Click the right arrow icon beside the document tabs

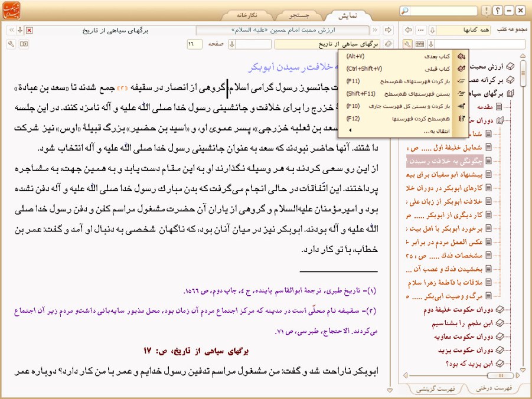pyautogui.click(x=388, y=30)
